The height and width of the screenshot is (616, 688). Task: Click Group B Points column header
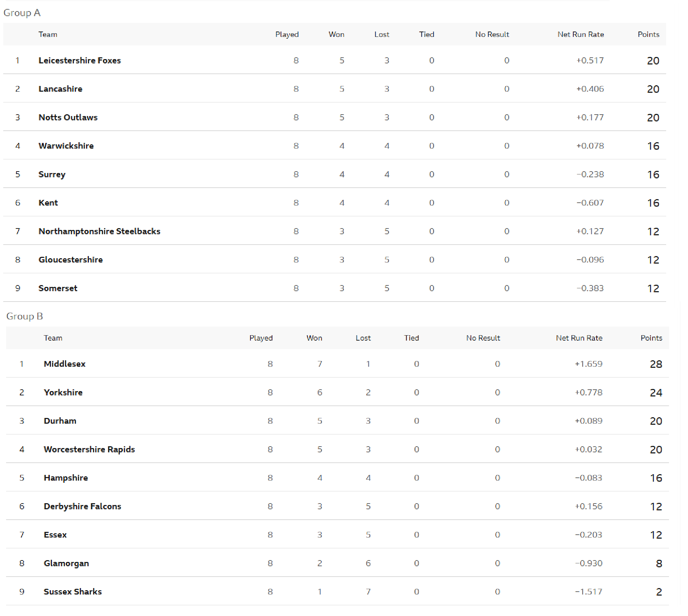coord(651,338)
